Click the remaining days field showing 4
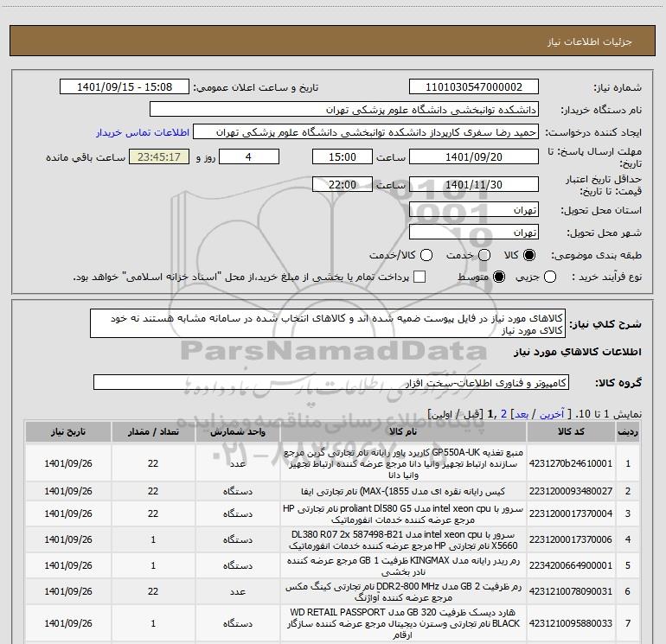The image size is (666, 644). click(x=249, y=156)
